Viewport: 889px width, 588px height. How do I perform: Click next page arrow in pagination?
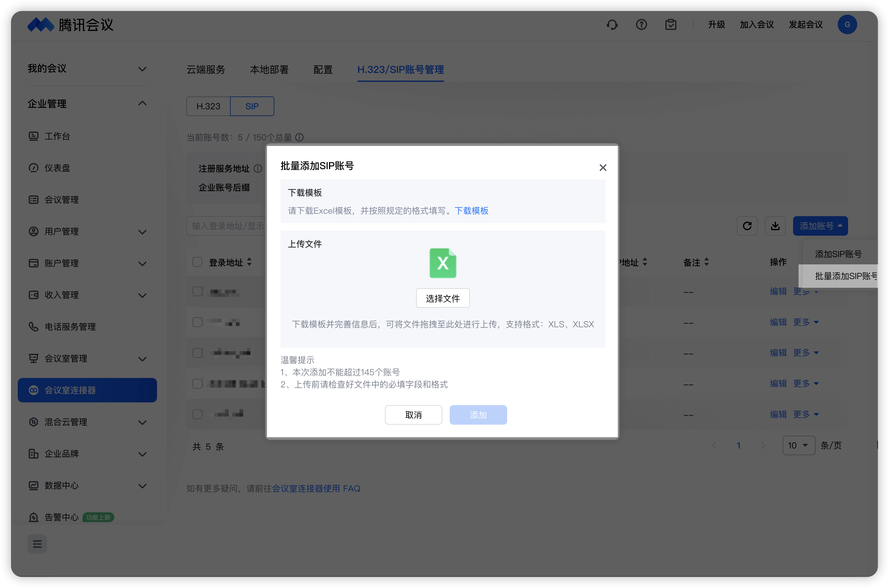coord(763,445)
